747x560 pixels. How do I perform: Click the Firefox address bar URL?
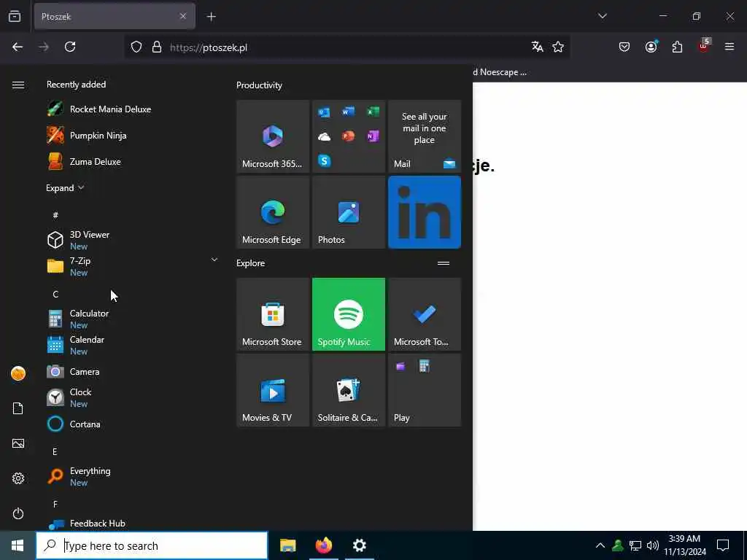pyautogui.click(x=209, y=47)
